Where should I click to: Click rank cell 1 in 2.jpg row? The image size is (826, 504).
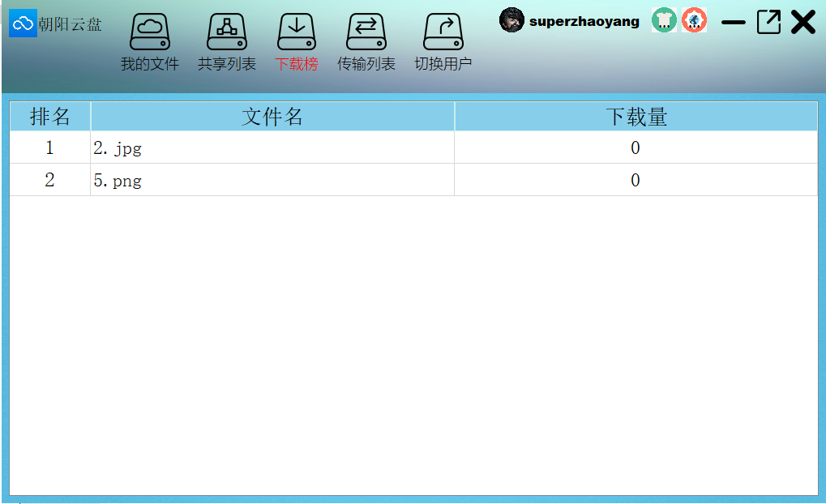(50, 147)
